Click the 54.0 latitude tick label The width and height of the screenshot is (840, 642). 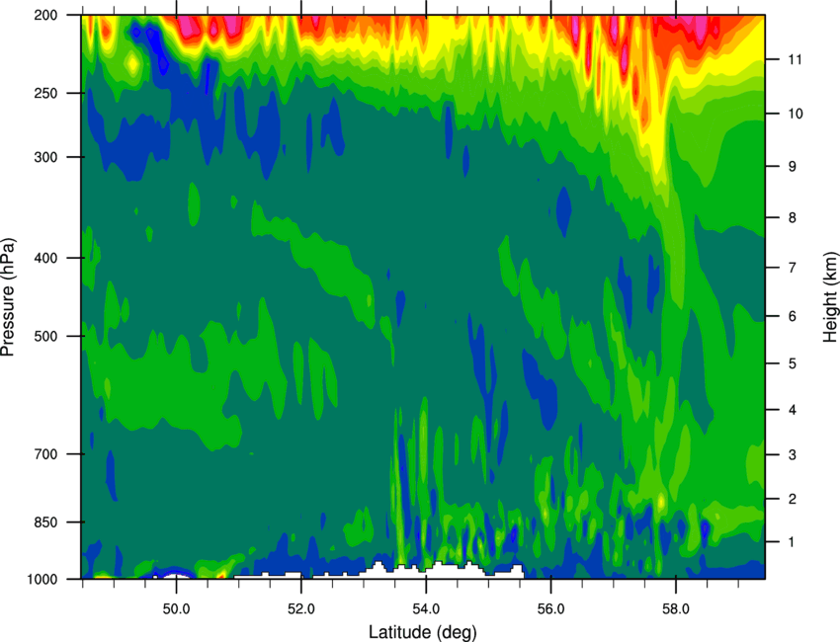pos(426,609)
